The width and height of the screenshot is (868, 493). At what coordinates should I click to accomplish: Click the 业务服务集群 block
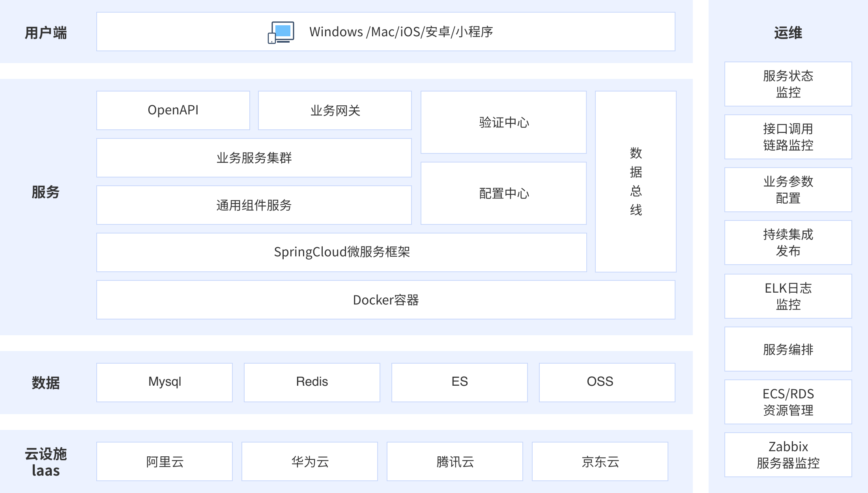pyautogui.click(x=254, y=158)
